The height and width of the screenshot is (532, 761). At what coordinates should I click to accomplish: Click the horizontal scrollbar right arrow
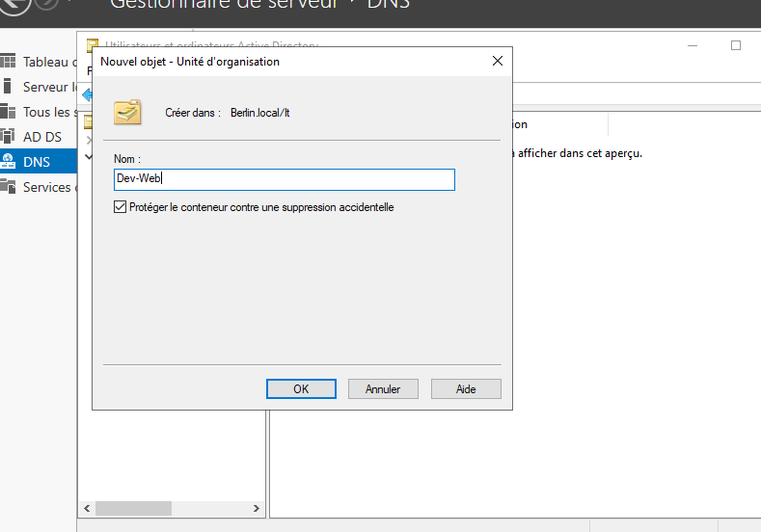(256, 508)
